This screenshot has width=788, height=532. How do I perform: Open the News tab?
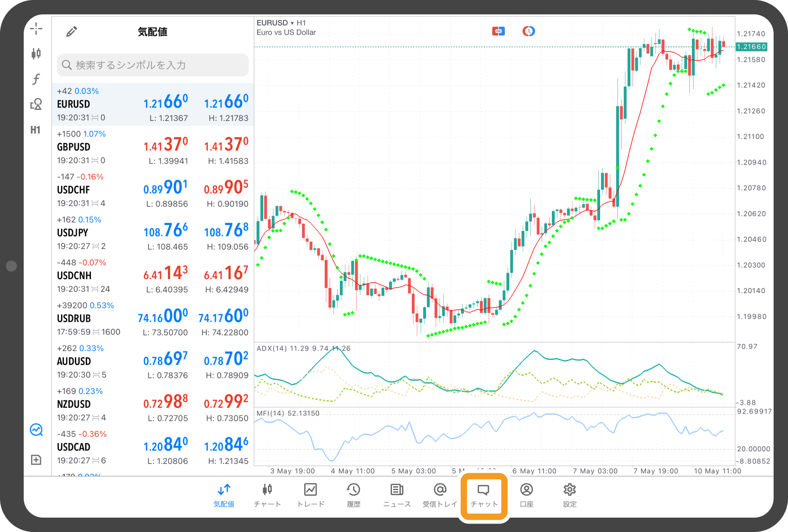(x=397, y=496)
